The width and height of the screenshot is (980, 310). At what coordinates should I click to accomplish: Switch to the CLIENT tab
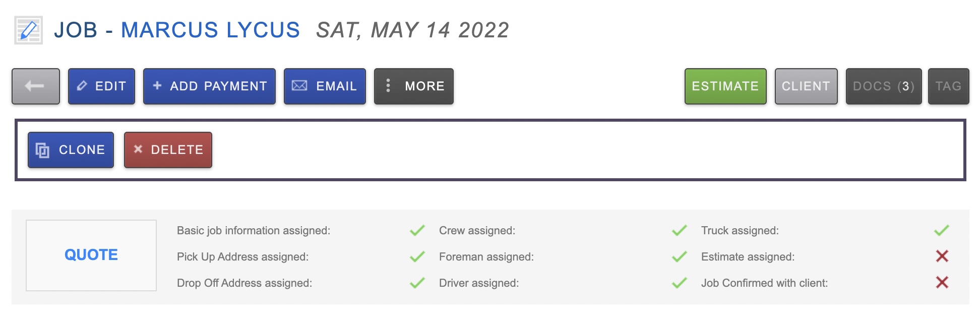pos(806,86)
